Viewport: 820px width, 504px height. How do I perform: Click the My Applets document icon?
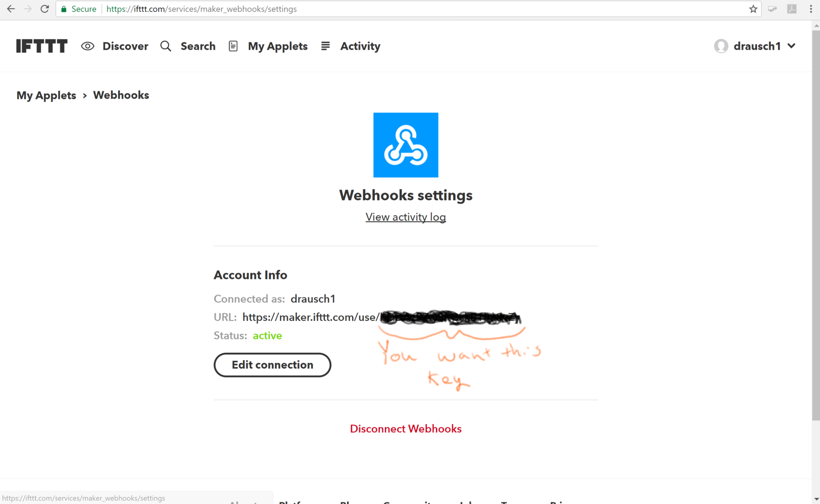[233, 46]
